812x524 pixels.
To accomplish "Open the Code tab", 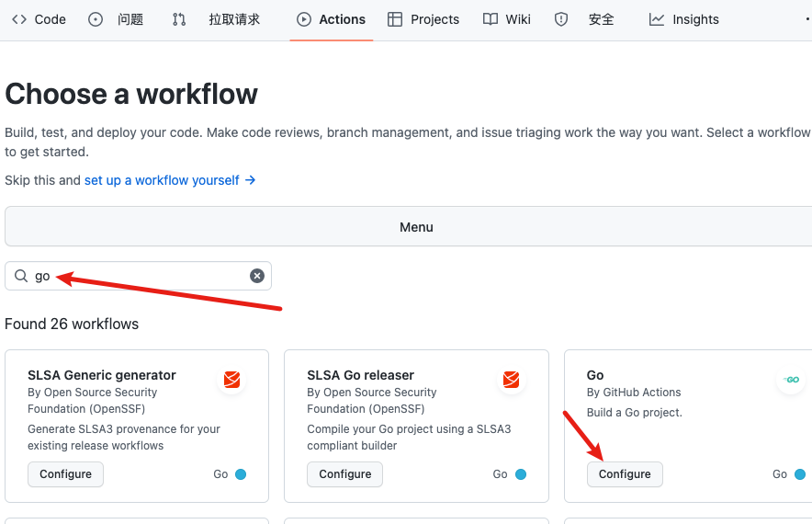I will tap(39, 19).
